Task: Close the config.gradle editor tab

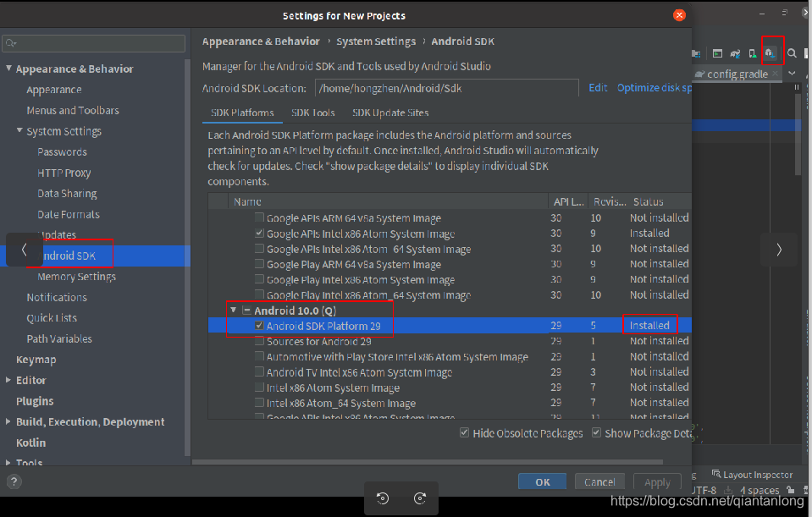Action: pyautogui.click(x=776, y=74)
